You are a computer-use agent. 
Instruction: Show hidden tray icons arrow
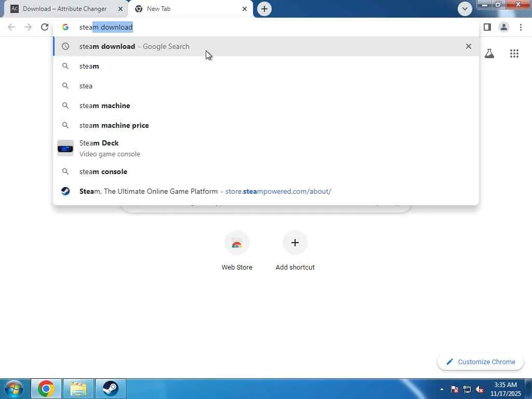point(442,389)
